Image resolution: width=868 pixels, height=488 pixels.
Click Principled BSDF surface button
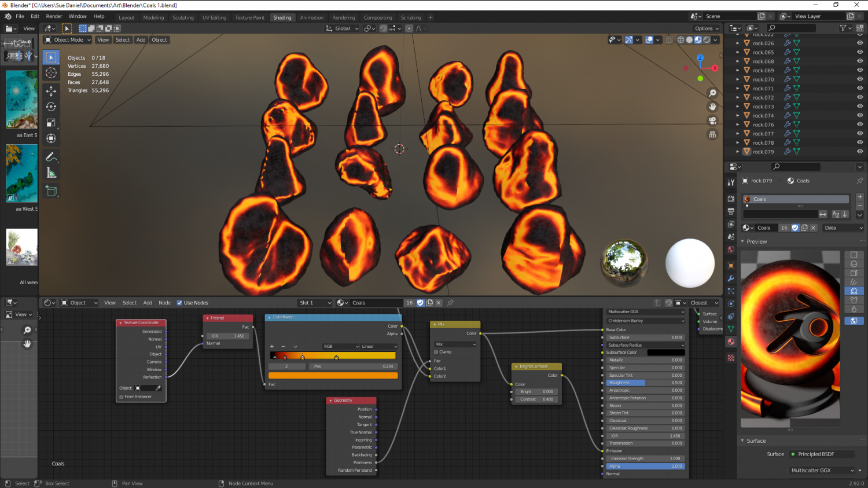pyautogui.click(x=823, y=454)
